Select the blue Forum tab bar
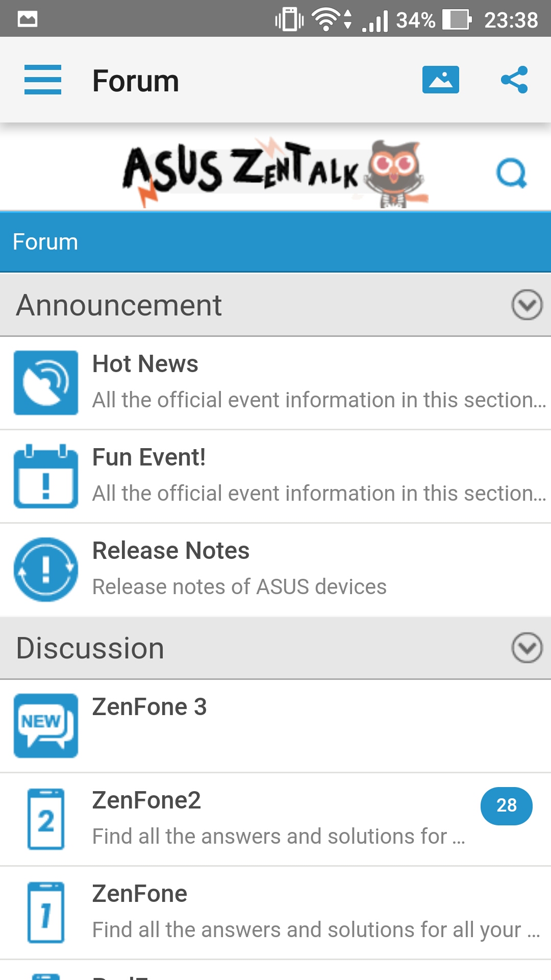The width and height of the screenshot is (551, 980). point(275,242)
